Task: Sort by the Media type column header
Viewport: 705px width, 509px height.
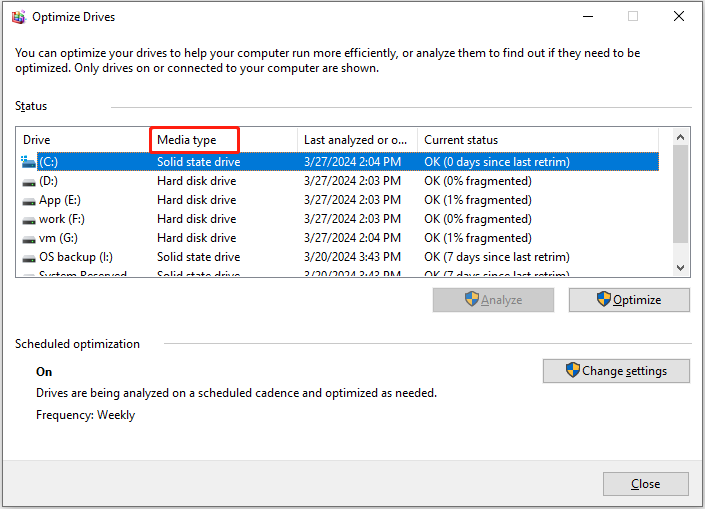Action: click(223, 140)
